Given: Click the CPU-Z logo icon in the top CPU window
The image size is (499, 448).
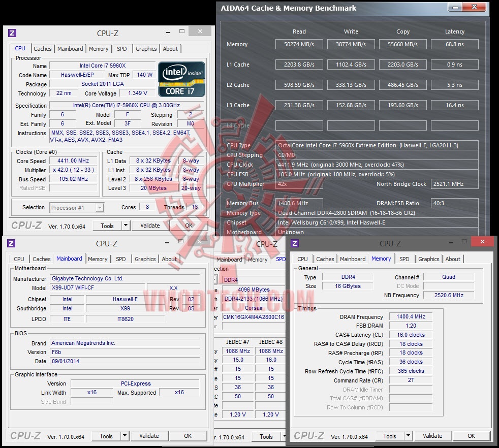Looking at the screenshot, I should (x=12, y=33).
